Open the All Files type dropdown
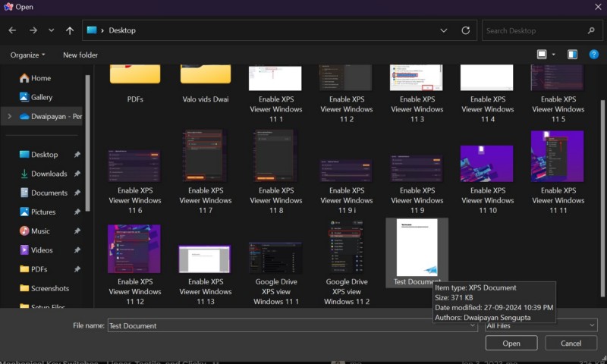 [540, 325]
